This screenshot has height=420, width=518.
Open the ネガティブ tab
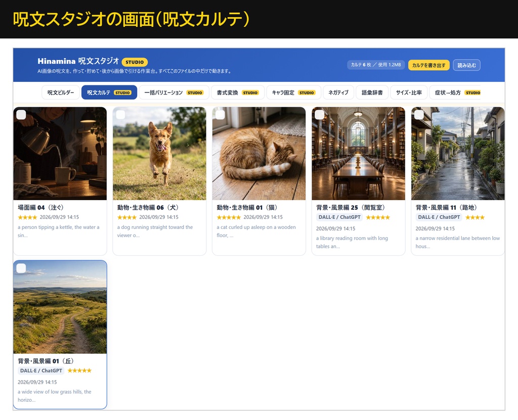pyautogui.click(x=338, y=92)
